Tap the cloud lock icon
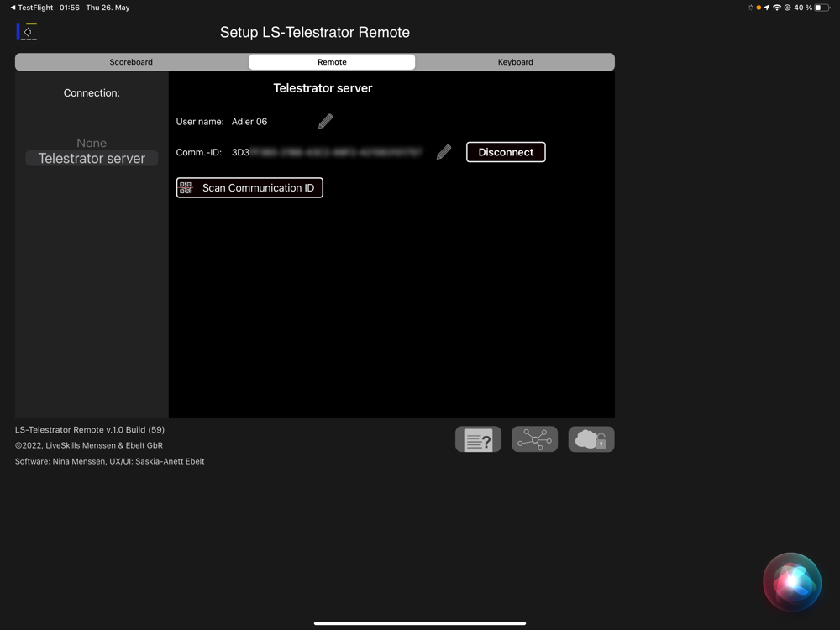Viewport: 840px width, 630px height. click(x=591, y=440)
